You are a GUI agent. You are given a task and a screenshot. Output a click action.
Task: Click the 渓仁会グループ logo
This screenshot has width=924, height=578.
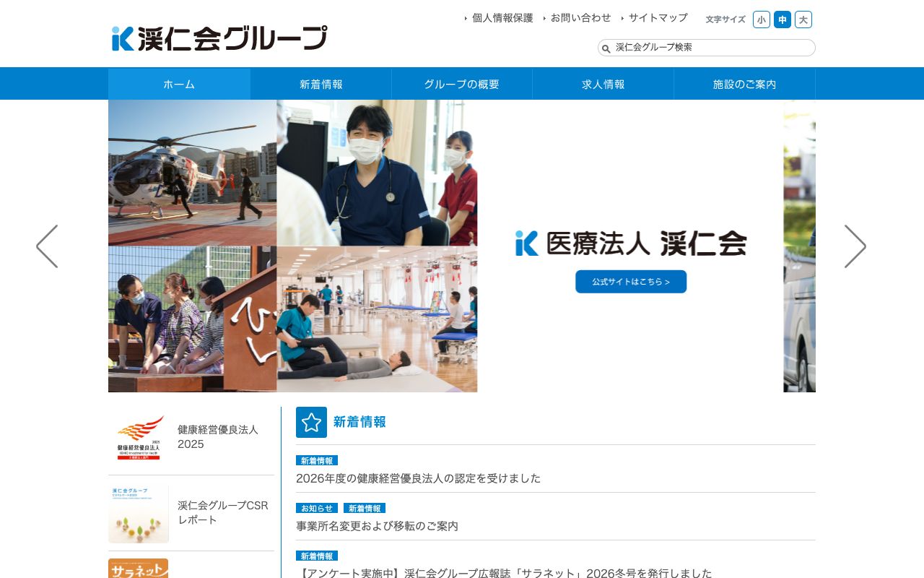(x=218, y=38)
